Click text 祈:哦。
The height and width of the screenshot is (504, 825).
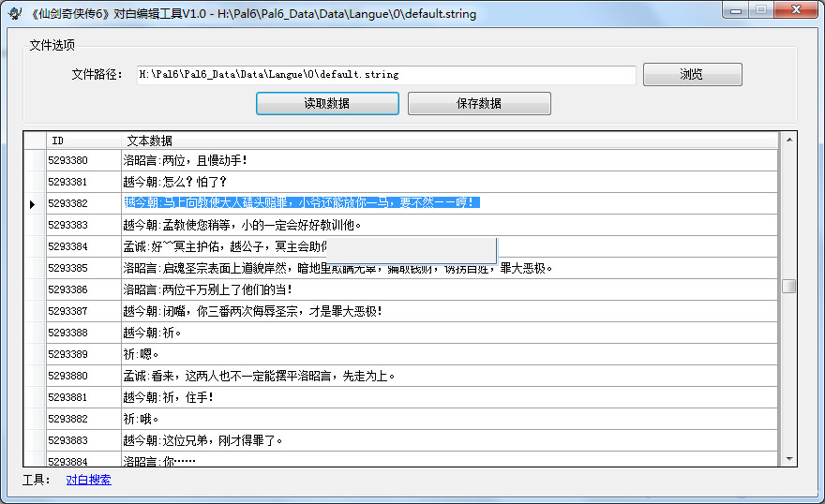tap(141, 419)
